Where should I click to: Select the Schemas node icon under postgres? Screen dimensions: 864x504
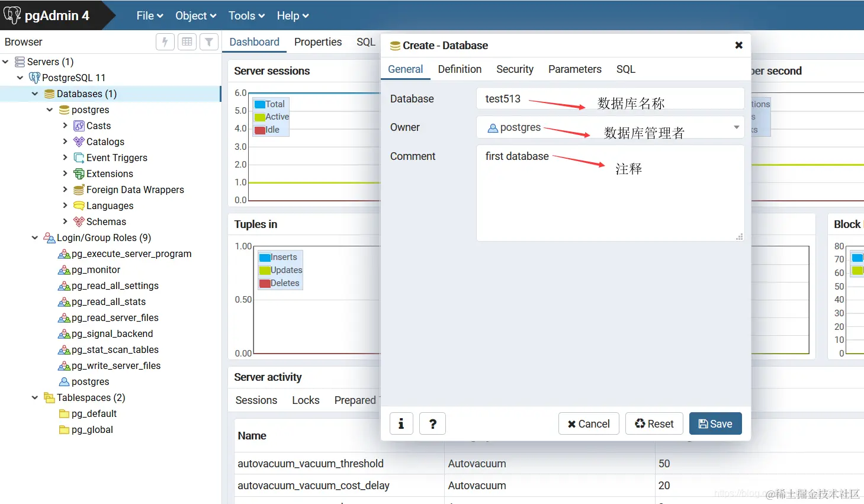pyautogui.click(x=78, y=221)
